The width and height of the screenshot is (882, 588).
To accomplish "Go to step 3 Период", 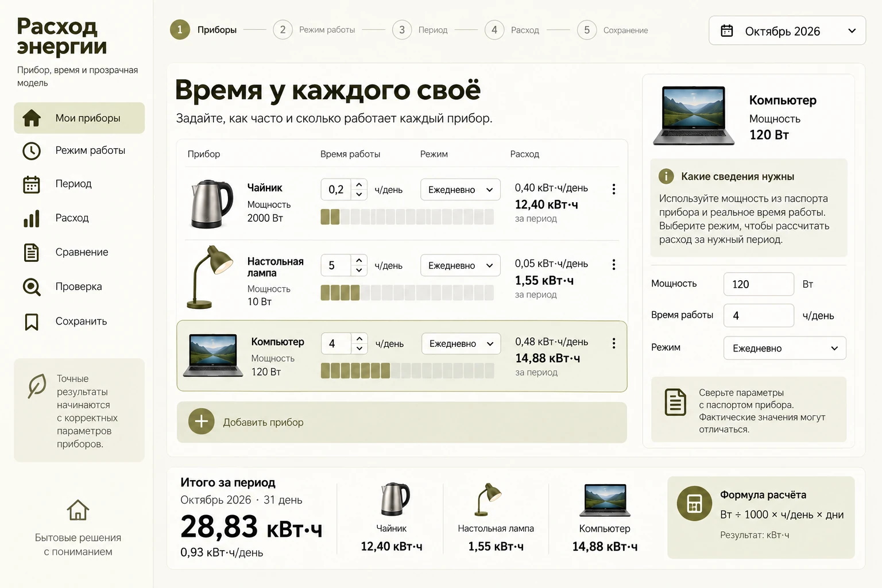I will pos(420,30).
